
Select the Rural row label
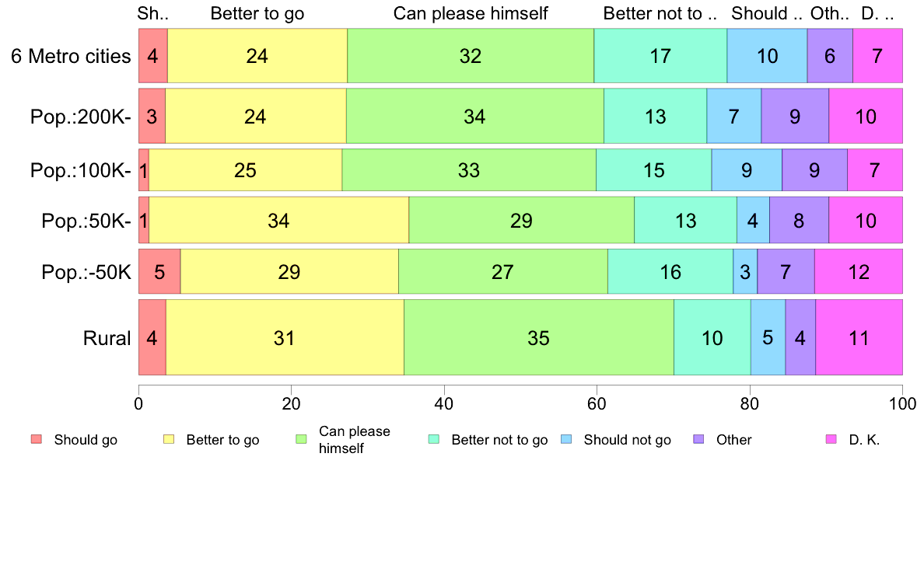click(x=107, y=338)
